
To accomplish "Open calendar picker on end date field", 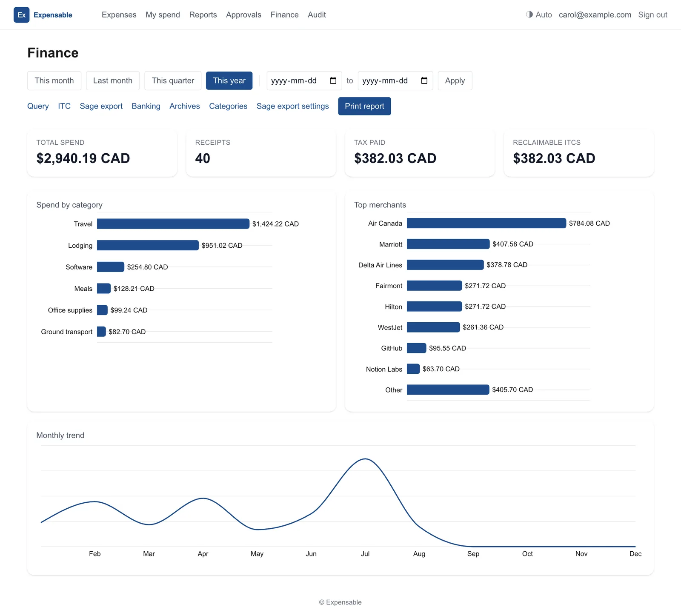I will (424, 80).
